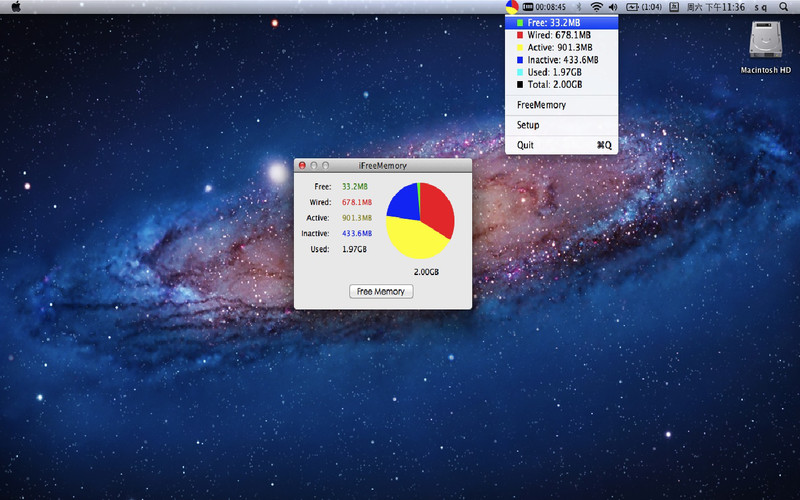Close the iFreeMemory window
This screenshot has width=800, height=500.
[302, 165]
